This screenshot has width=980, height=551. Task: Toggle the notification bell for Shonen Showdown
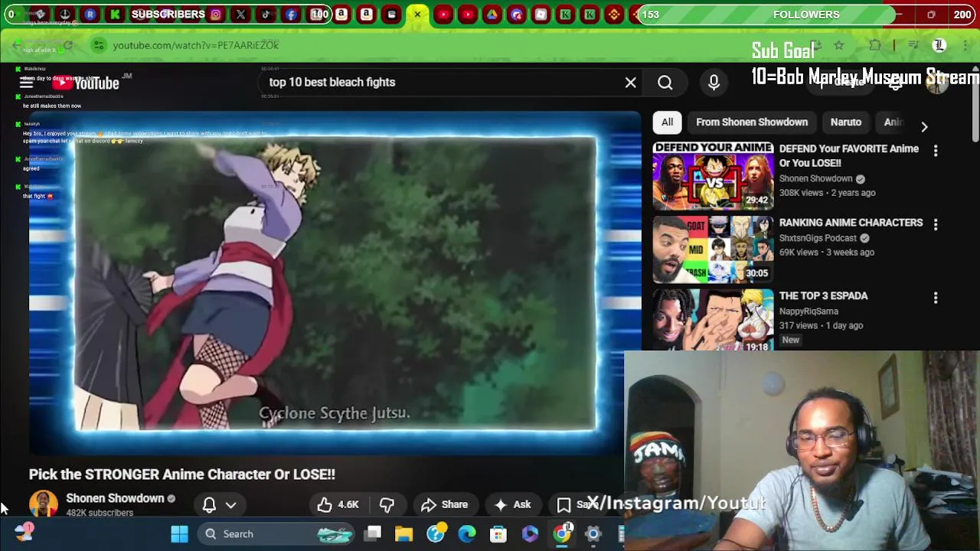pyautogui.click(x=209, y=504)
